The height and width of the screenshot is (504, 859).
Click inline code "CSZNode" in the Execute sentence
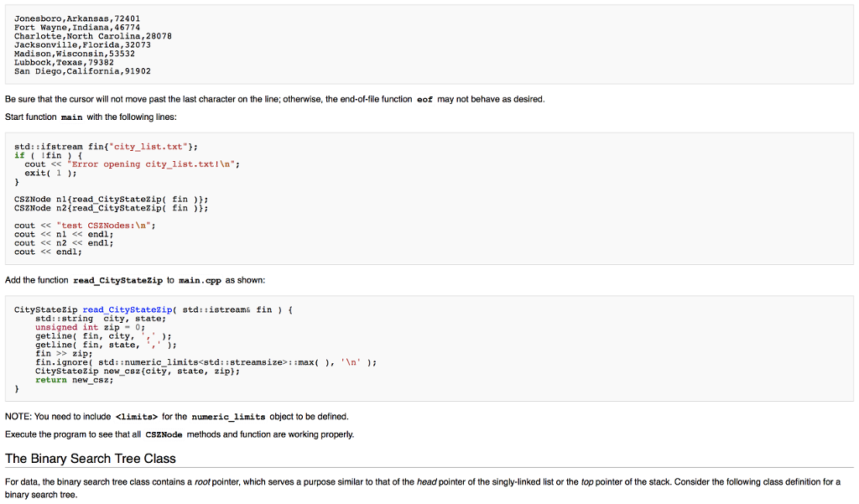164,435
